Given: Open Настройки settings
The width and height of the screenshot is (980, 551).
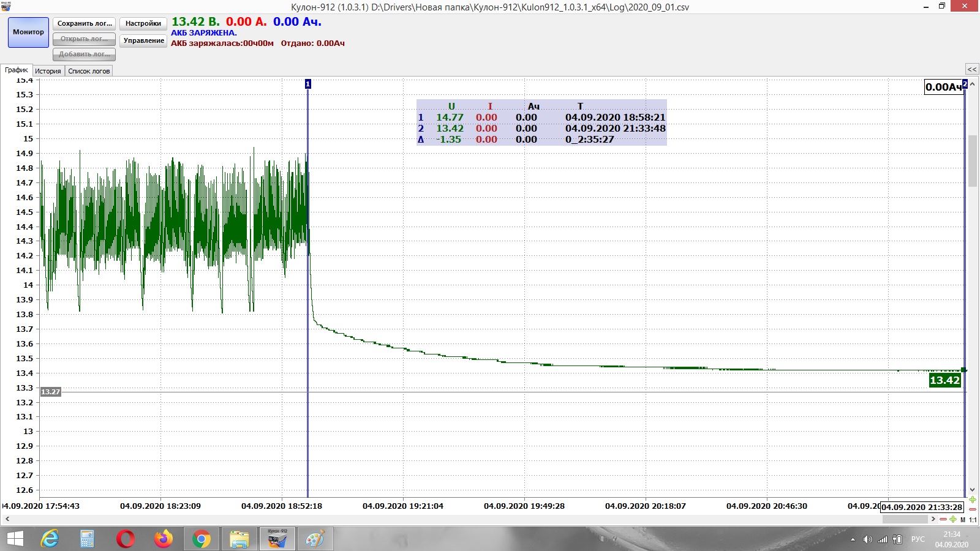Looking at the screenshot, I should coord(143,24).
